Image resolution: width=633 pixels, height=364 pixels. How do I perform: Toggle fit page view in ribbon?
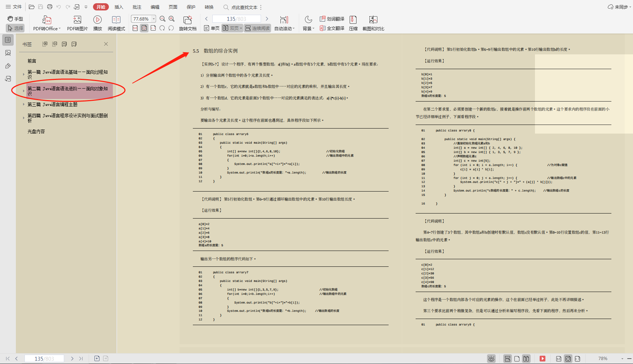click(x=144, y=28)
